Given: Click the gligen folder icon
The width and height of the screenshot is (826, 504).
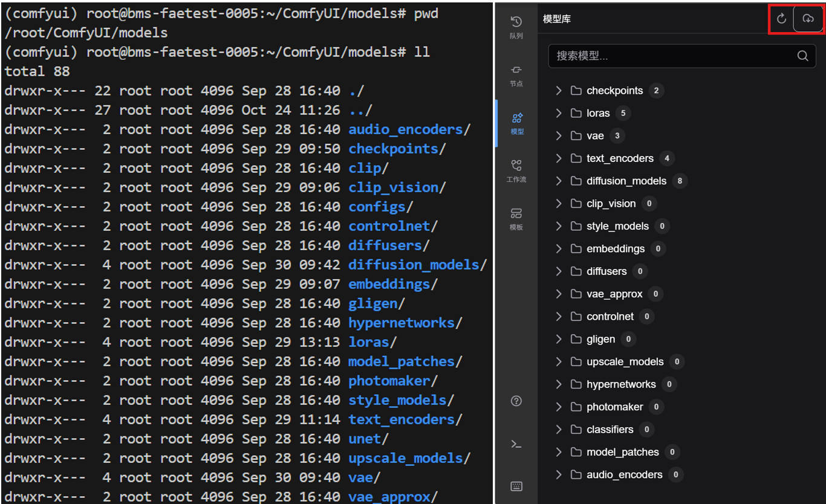Looking at the screenshot, I should pyautogui.click(x=576, y=339).
